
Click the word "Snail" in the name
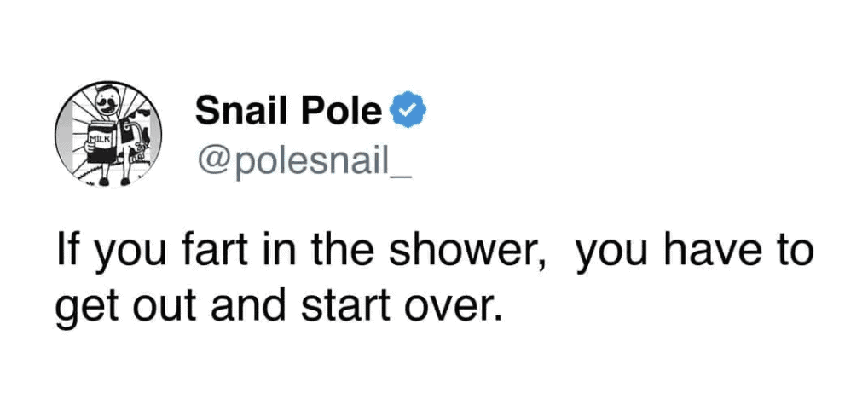244,111
